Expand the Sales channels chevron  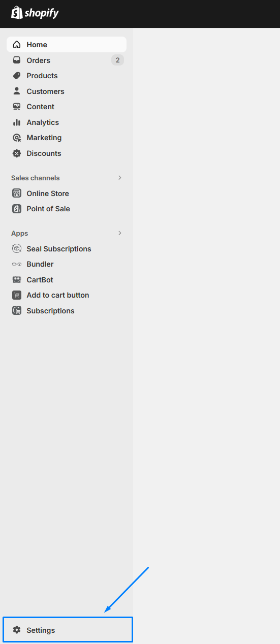pos(120,178)
